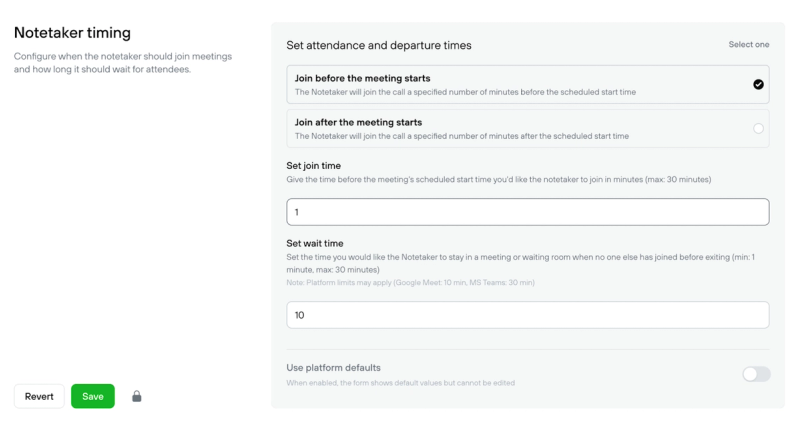This screenshot has width=800, height=426.
Task: Toggle the Use platform defaults switch
Action: pyautogui.click(x=756, y=374)
